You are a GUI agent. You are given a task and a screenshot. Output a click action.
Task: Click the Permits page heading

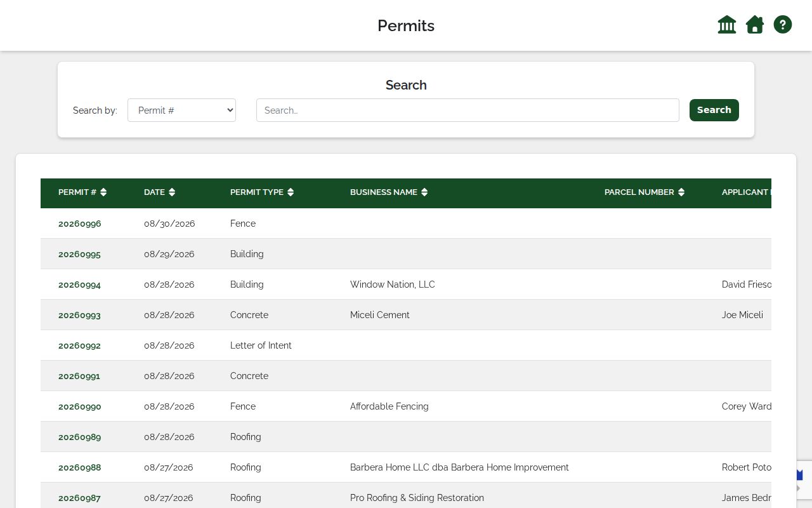406,25
